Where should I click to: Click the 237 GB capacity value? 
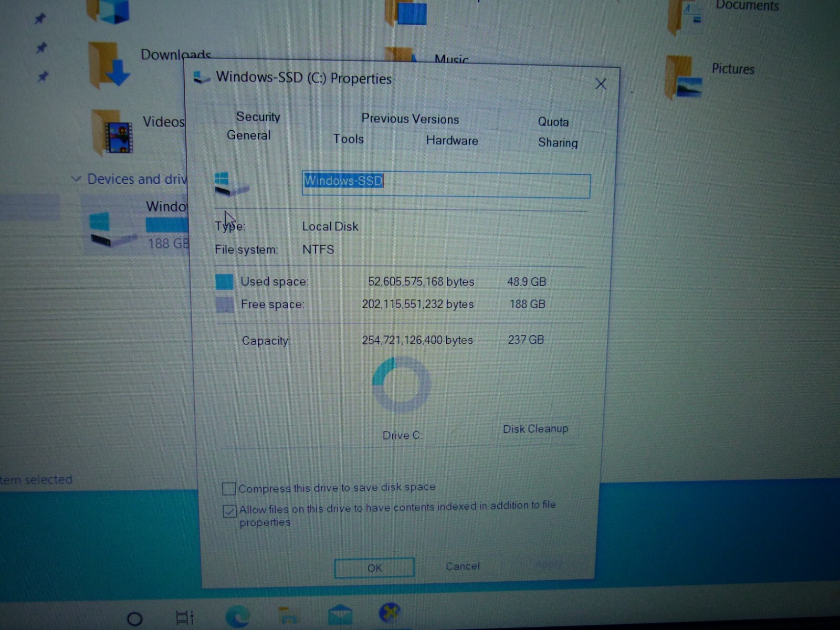tap(526, 340)
